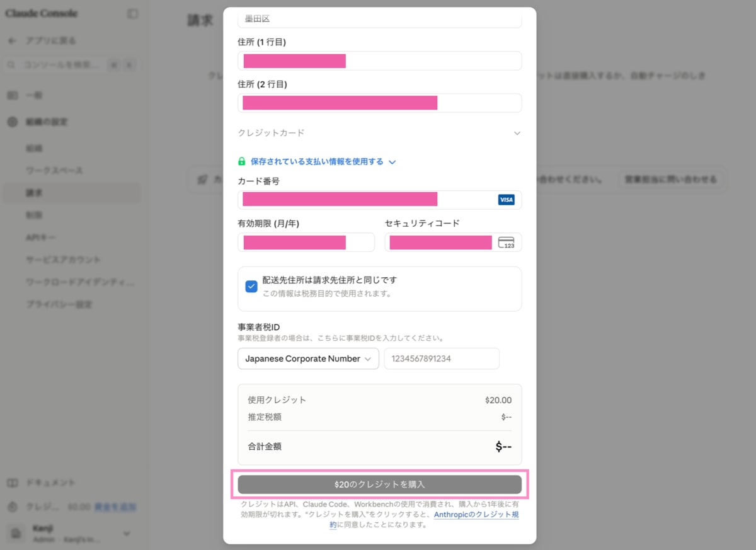The height and width of the screenshot is (550, 756).
Task: Click the セキュリティコード input field
Action: (453, 243)
